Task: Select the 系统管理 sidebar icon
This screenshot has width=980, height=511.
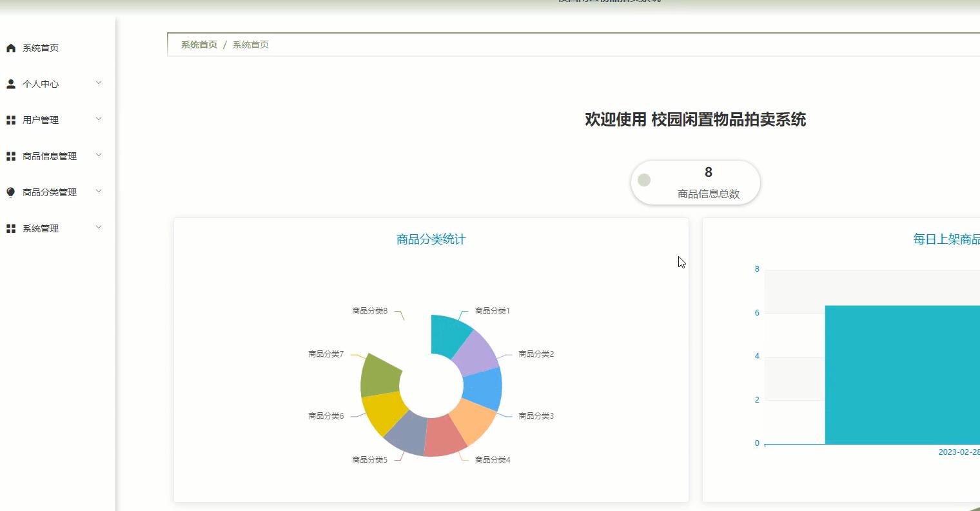Action: [10, 227]
